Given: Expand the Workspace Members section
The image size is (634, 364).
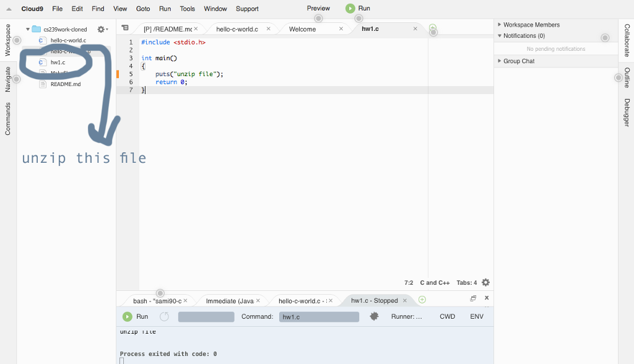Looking at the screenshot, I should 500,25.
